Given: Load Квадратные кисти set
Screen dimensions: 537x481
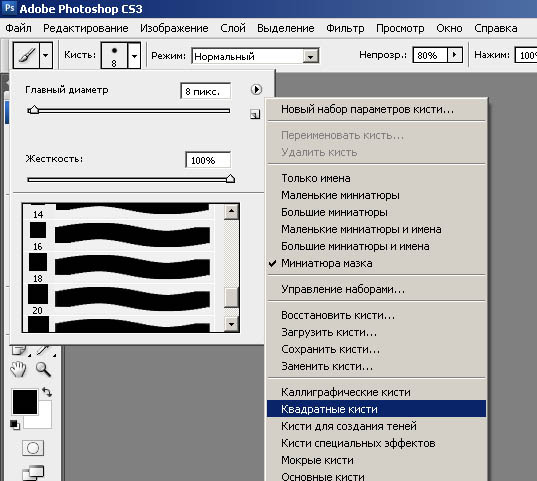Looking at the screenshot, I should (376, 409).
